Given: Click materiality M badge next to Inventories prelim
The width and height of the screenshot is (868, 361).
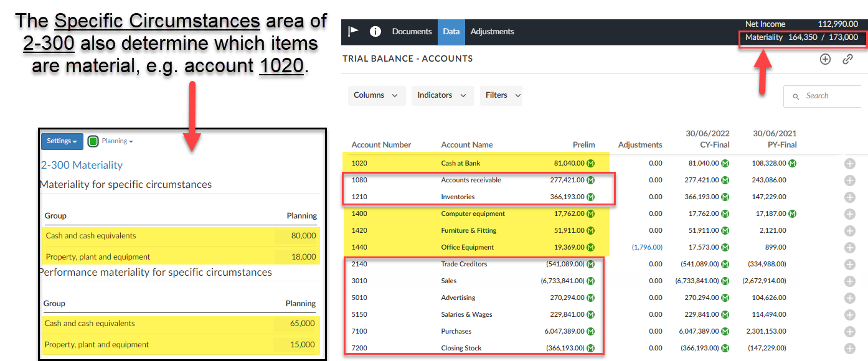Looking at the screenshot, I should point(591,197).
